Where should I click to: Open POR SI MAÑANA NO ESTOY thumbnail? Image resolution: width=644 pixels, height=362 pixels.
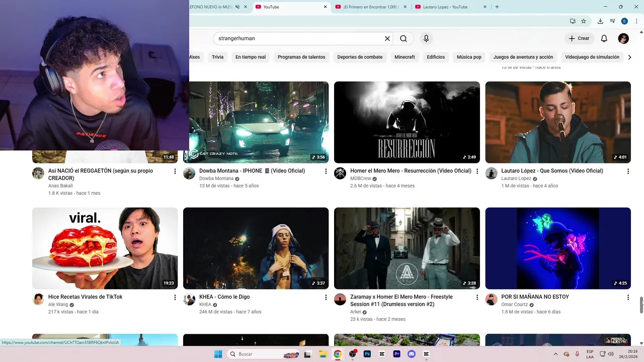point(558,248)
